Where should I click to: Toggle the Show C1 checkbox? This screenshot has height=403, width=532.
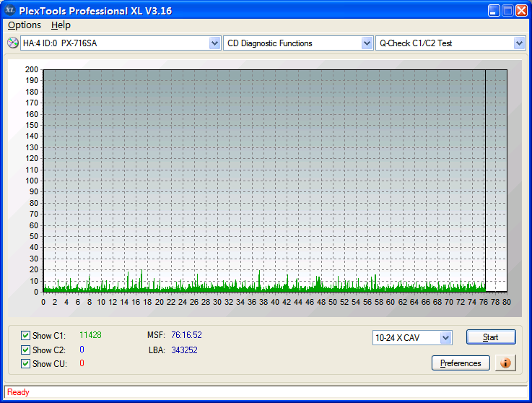coord(26,336)
